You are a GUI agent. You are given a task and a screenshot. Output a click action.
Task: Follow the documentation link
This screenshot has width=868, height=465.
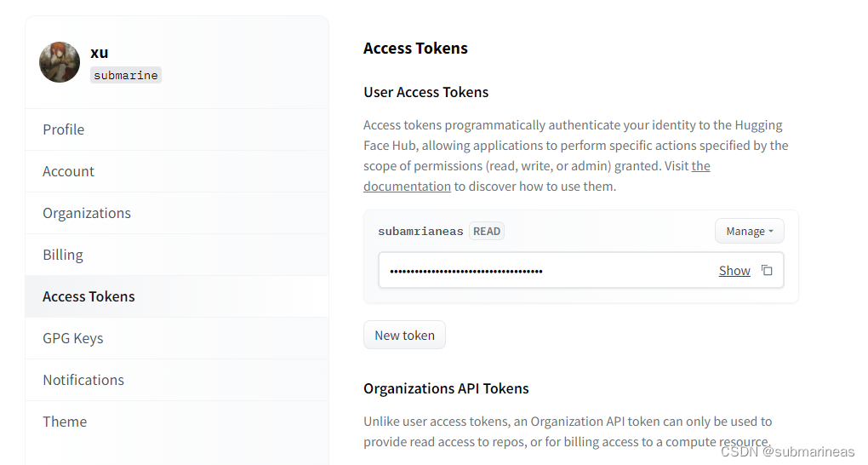pyautogui.click(x=407, y=187)
